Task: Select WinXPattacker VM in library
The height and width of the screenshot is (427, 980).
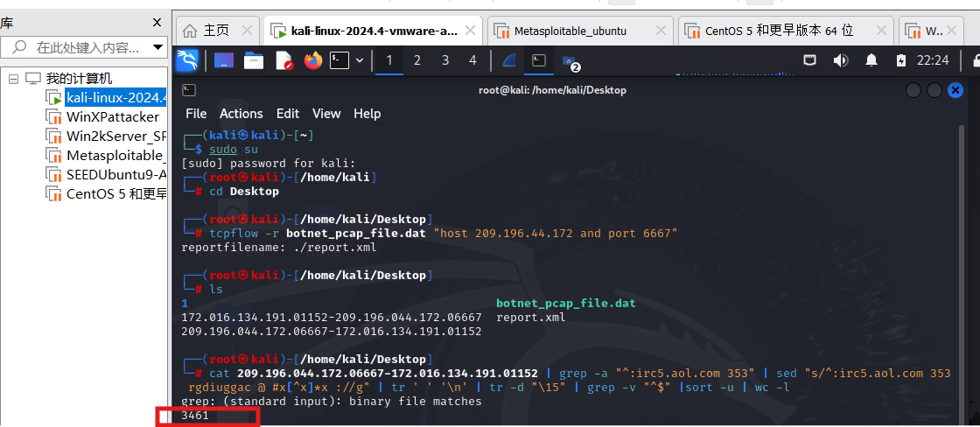Action: 113,117
